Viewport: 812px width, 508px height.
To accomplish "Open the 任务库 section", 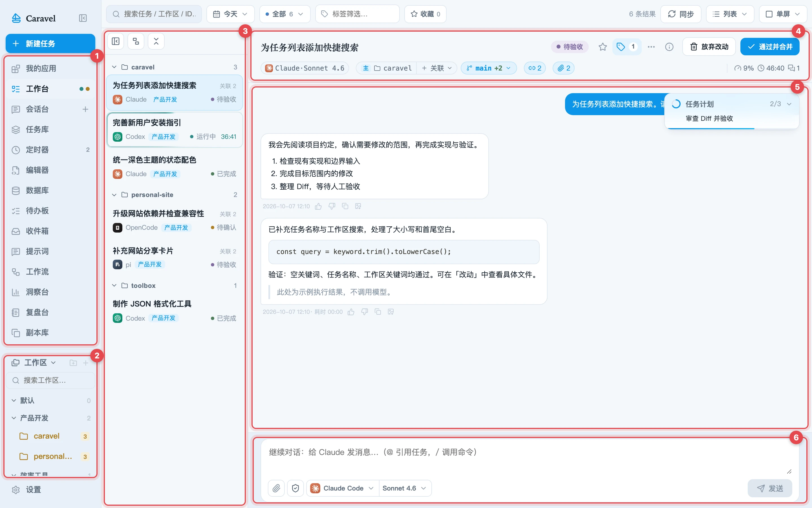I will [50, 129].
